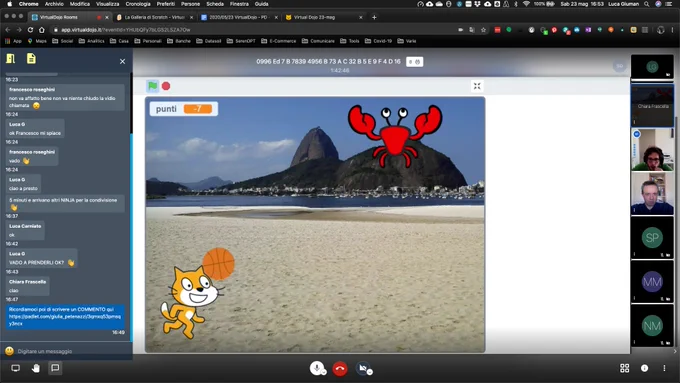Toggle the chat panel button
The image size is (680, 383).
coord(55,368)
